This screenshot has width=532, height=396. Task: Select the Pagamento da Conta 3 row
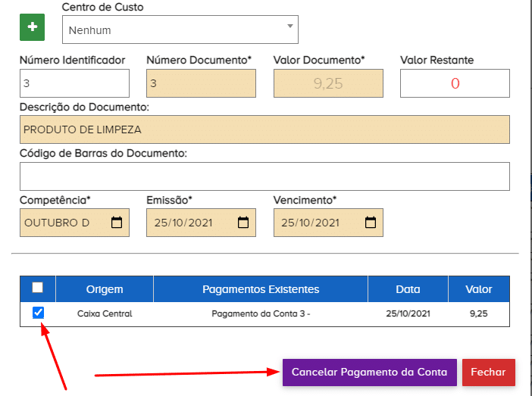click(x=261, y=313)
